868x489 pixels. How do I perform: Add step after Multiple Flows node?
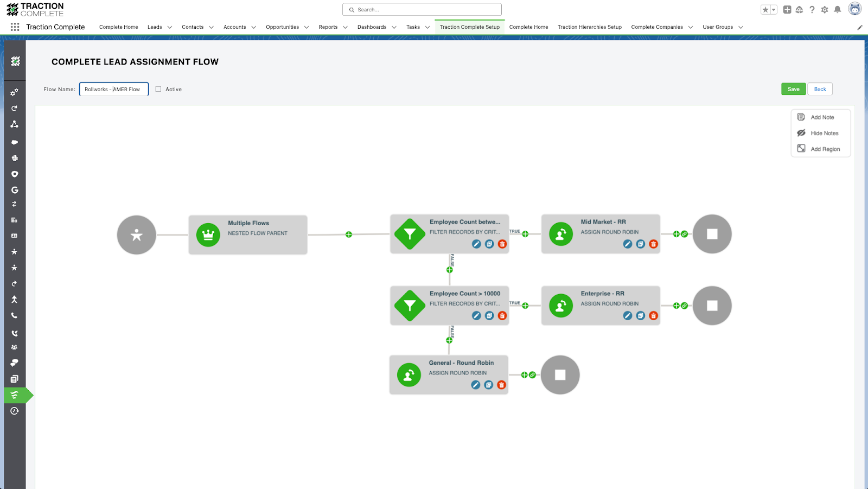tap(349, 234)
